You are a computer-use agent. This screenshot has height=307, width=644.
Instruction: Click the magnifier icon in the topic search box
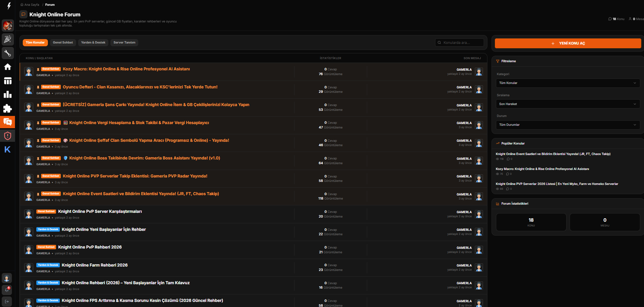(x=440, y=42)
